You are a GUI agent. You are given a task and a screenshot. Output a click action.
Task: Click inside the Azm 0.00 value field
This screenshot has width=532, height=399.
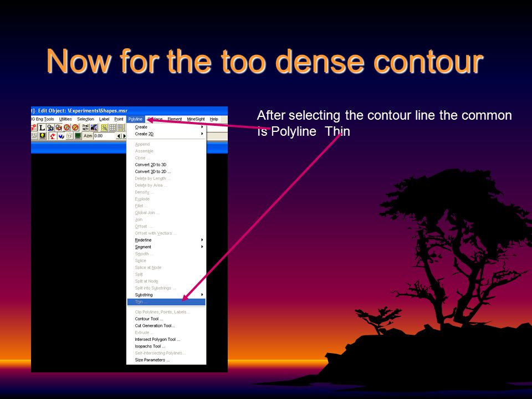[x=104, y=136]
